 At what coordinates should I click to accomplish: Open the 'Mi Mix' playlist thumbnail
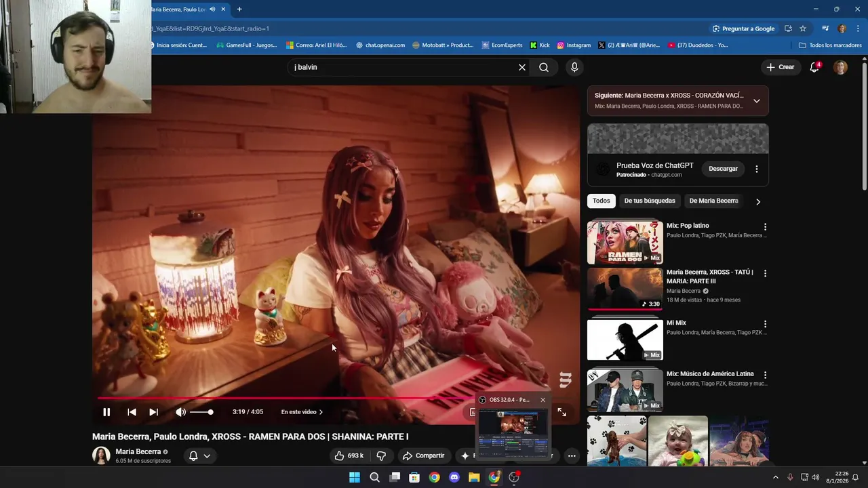625,340
